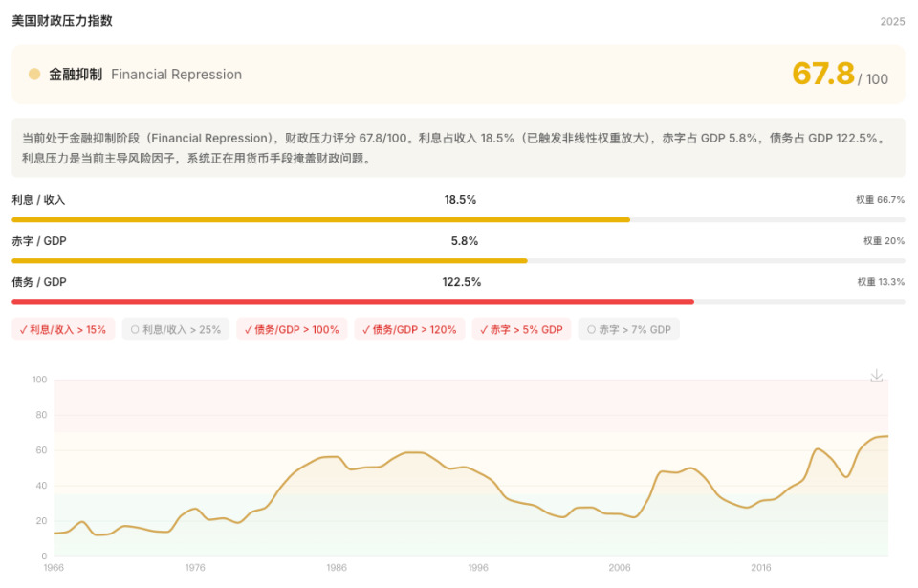Click the 权重 66.7% weight label
The height and width of the screenshot is (588, 918).
coord(880,200)
